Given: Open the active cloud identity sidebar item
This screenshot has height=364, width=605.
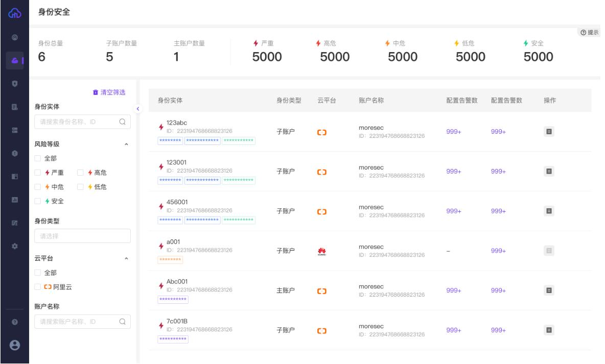Looking at the screenshot, I should coord(15,61).
